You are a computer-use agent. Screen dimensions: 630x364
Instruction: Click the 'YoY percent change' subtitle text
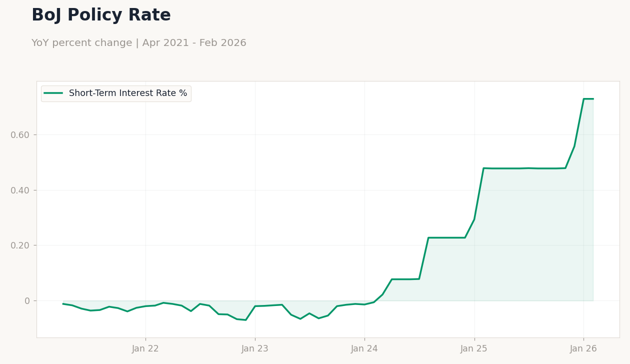tap(81, 43)
